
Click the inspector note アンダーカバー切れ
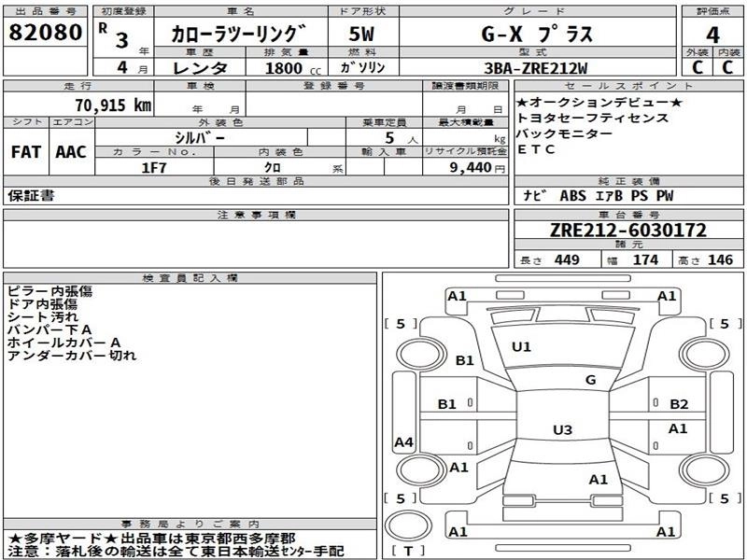pyautogui.click(x=72, y=356)
